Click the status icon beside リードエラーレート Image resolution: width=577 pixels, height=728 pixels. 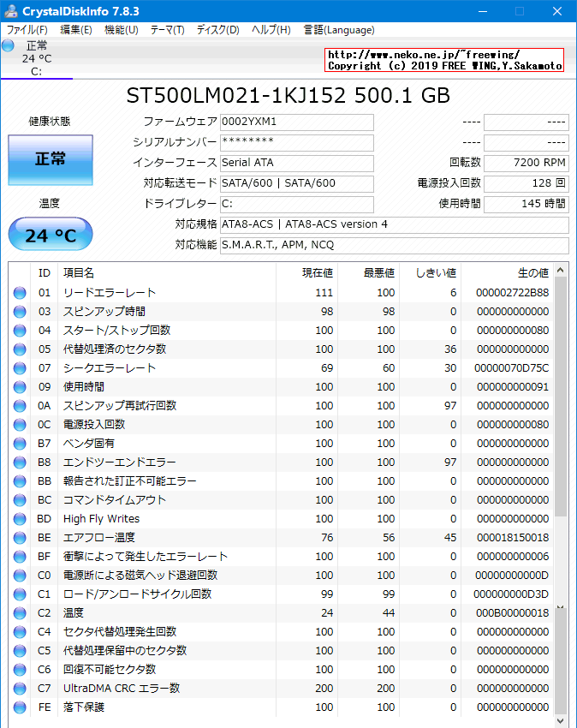(21, 292)
